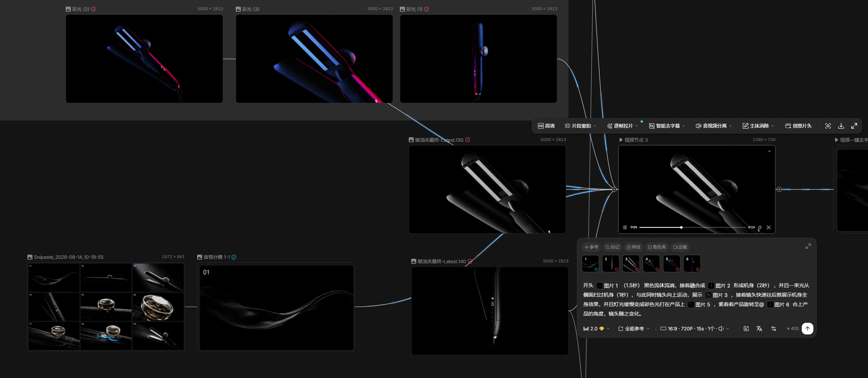This screenshot has width=868, height=378.
Task: Click the expand fullscreen icon in toolbar
Action: (x=854, y=126)
